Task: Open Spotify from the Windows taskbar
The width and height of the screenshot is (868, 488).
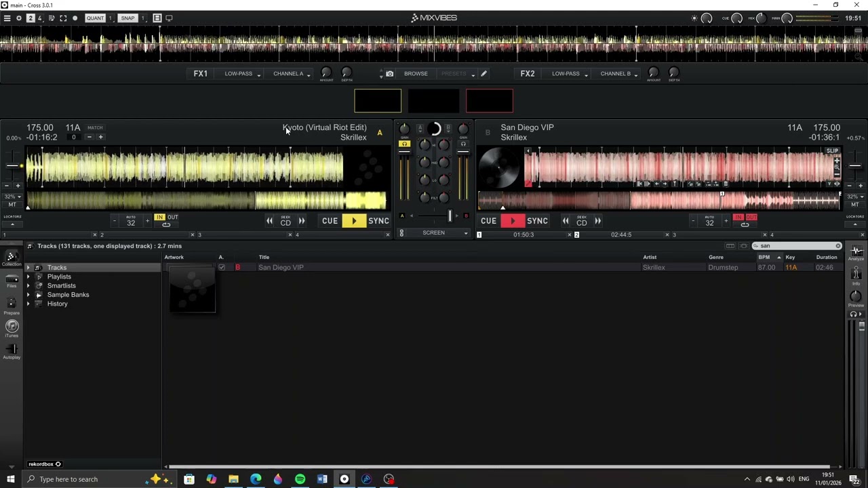Action: pyautogui.click(x=300, y=479)
